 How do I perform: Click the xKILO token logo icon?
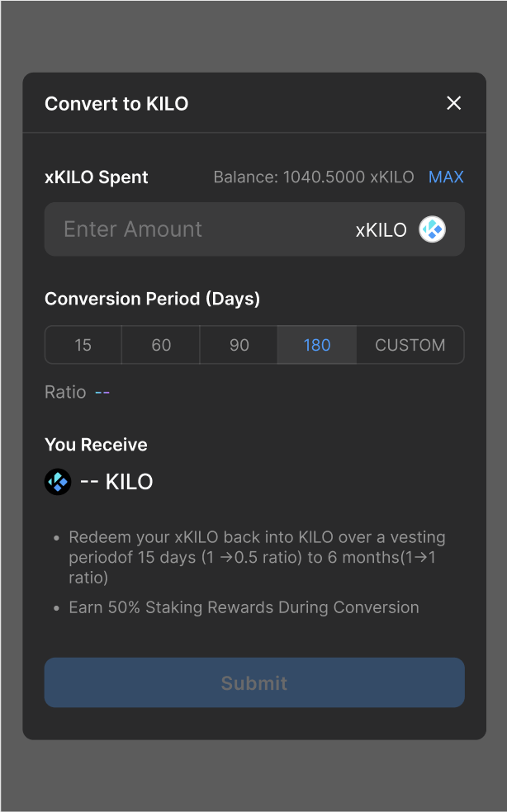(x=432, y=229)
